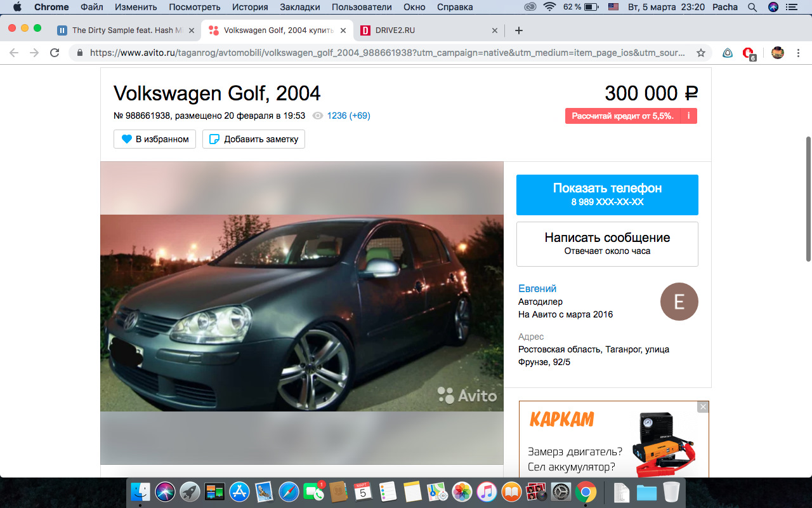Viewport: 812px width, 508px height.
Task: Open Calendar showing March 5
Action: (x=363, y=491)
